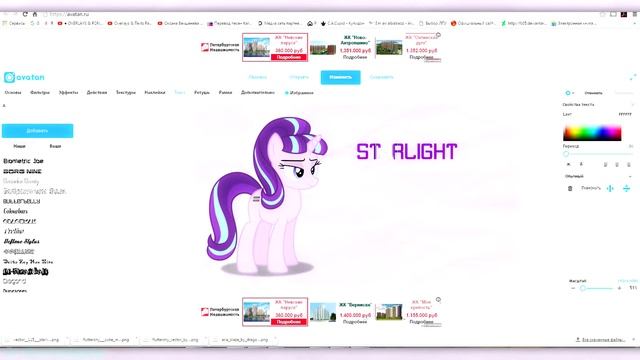Image resolution: width=640 pixels, height=360 pixels.
Task: Click the highlighted Изменить button in header
Action: [340, 78]
